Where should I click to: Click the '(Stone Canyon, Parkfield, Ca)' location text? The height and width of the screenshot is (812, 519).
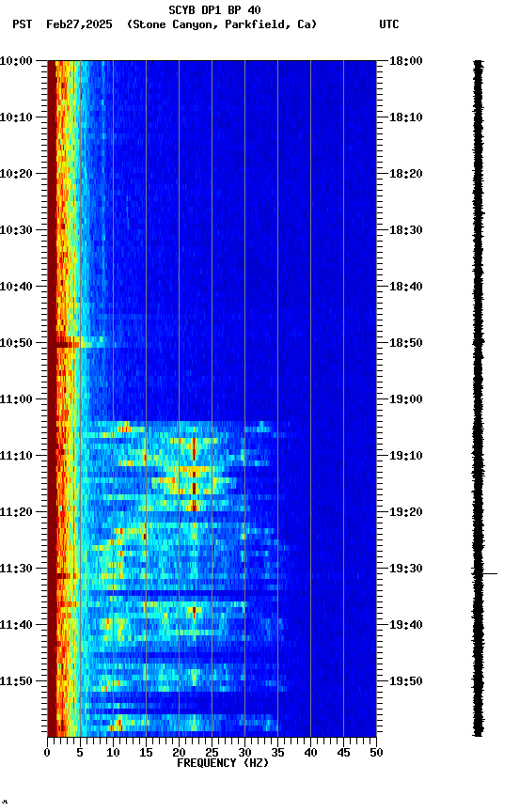pos(222,24)
